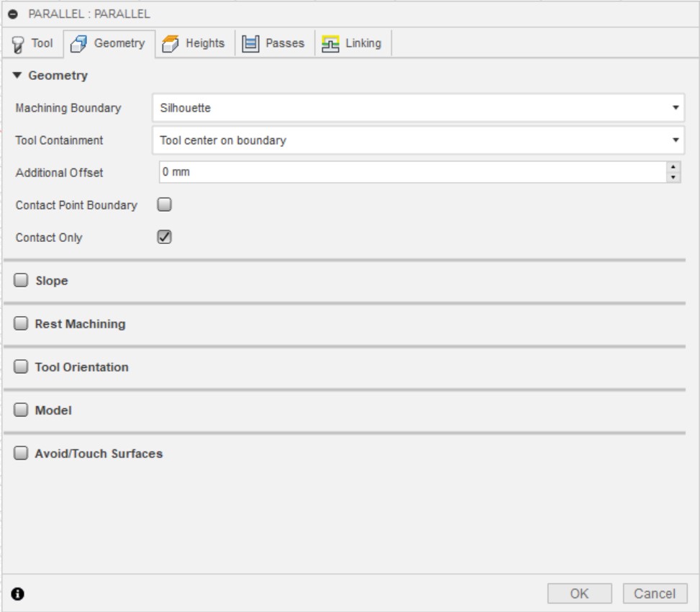Enable the Model checkbox
The width and height of the screenshot is (700, 612).
[x=21, y=410]
